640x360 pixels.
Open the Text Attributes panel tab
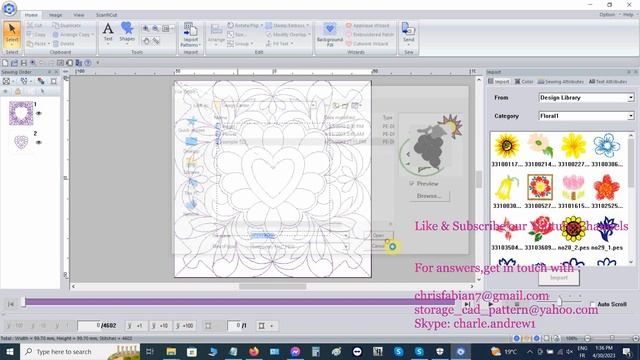[608, 82]
